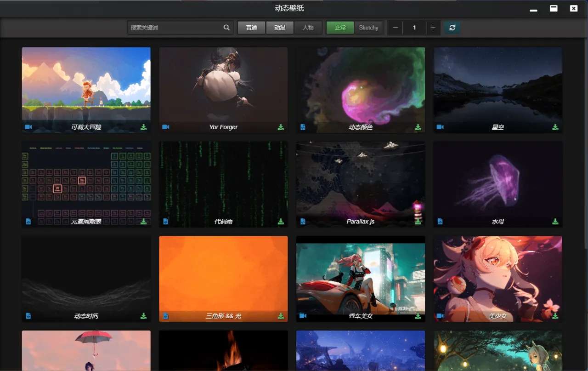Close the 动态壁纸 window

tap(574, 8)
